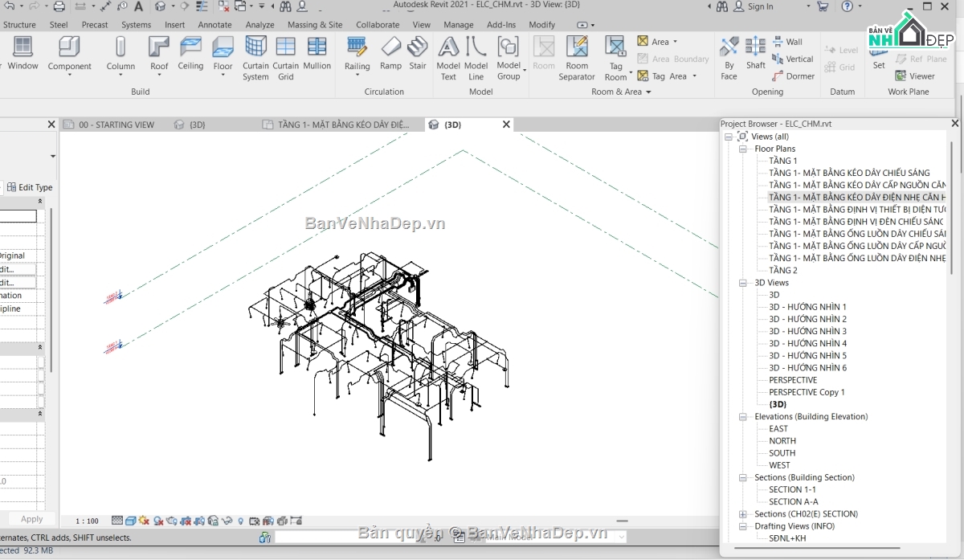Activate the Floor tool
This screenshot has height=560, width=964.
[223, 55]
